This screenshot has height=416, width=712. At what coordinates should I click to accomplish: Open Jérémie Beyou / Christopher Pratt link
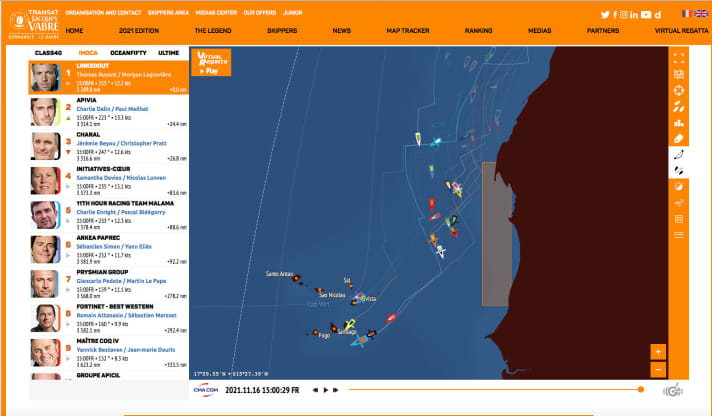point(122,144)
